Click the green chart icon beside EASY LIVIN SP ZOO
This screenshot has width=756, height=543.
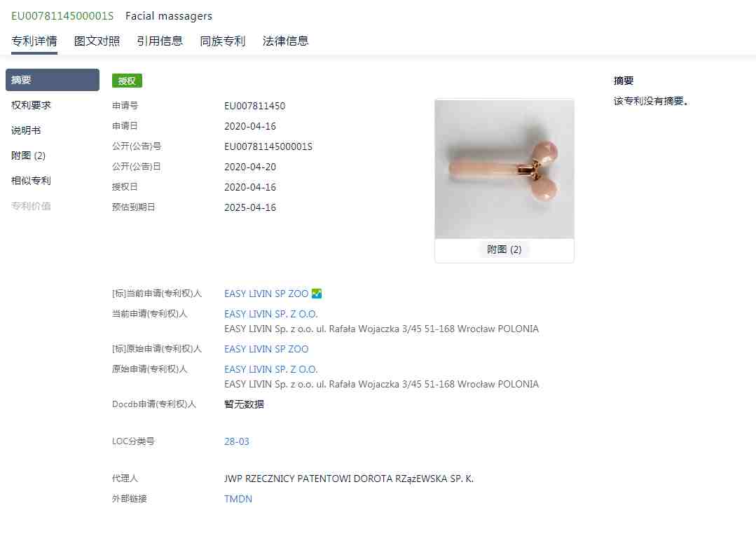316,293
